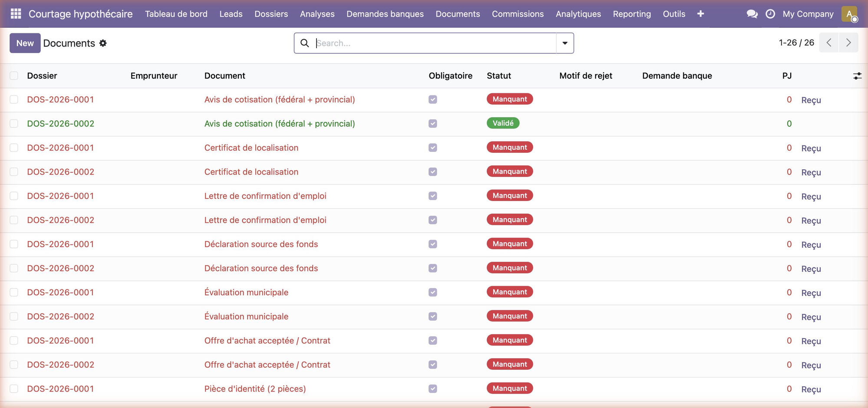Screen dimensions: 868x408
Task: Open Lettre de confirmation d'emploi for DOS-2026-0001
Action: pyautogui.click(x=265, y=196)
